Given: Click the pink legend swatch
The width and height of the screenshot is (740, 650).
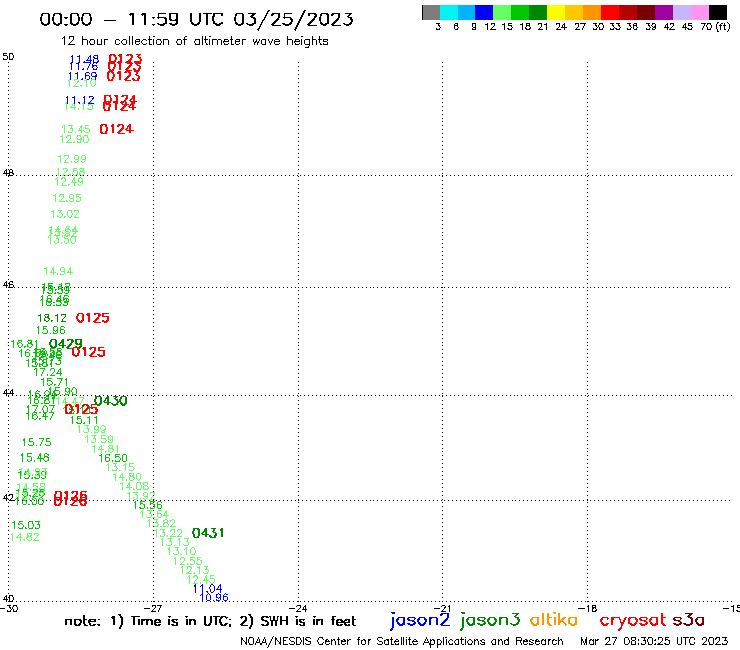Looking at the screenshot, I should [x=699, y=12].
